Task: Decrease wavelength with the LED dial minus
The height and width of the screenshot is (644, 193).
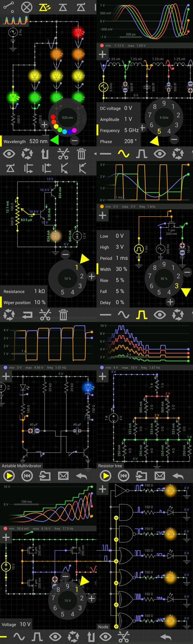Action: (x=74, y=140)
